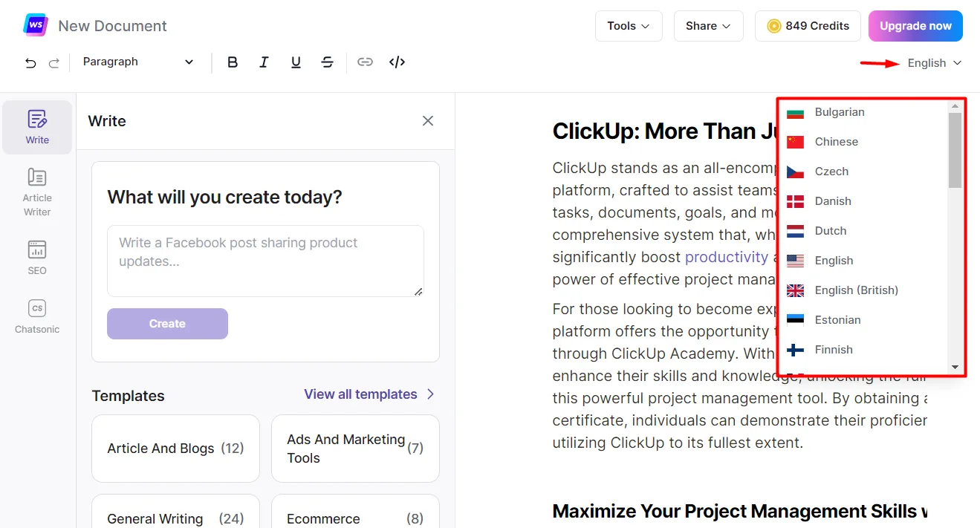Open the Tools dropdown menu
The width and height of the screenshot is (980, 528).
click(x=629, y=26)
